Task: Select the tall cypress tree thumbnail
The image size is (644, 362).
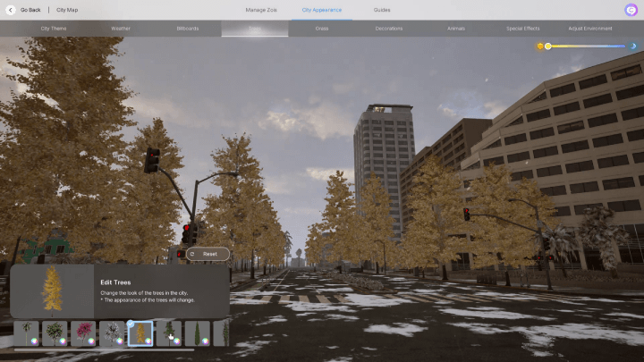Action: coord(197,333)
